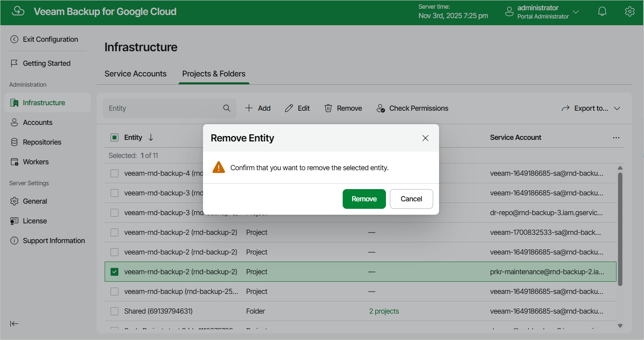Click the server time Nov 3rd, 2025 7:25 pm
The height and width of the screenshot is (340, 644).
(453, 16)
